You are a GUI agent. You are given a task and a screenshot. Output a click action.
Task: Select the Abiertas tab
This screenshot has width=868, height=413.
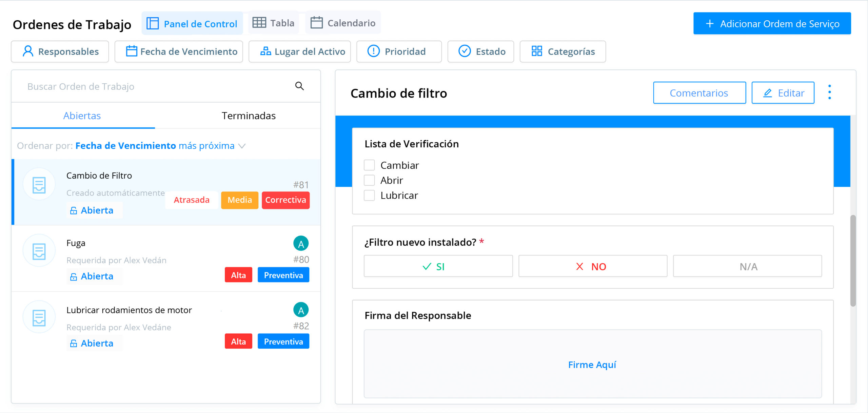coord(82,116)
